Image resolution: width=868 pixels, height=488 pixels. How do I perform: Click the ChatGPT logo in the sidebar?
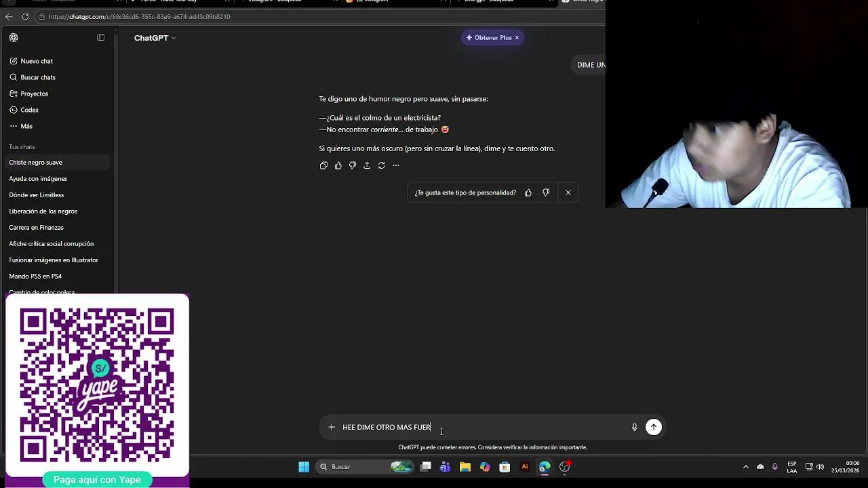[14, 38]
